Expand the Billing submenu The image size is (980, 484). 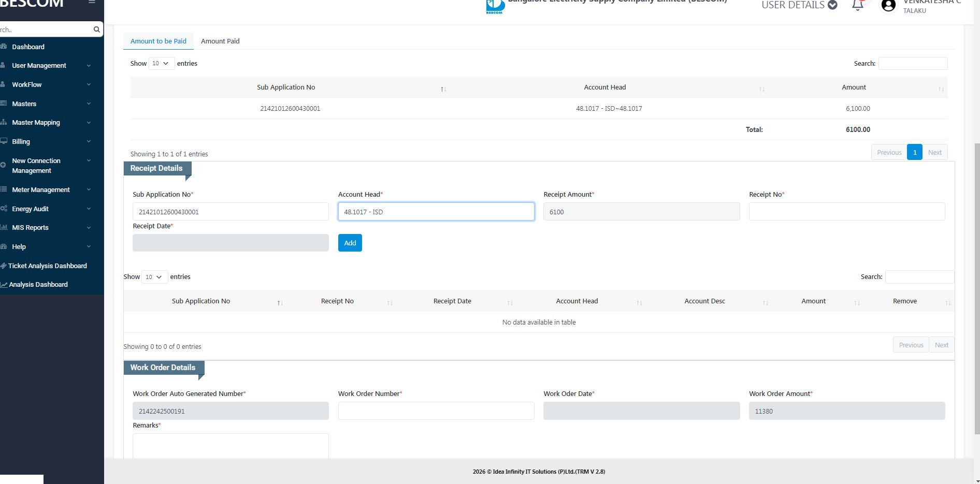coord(89,141)
